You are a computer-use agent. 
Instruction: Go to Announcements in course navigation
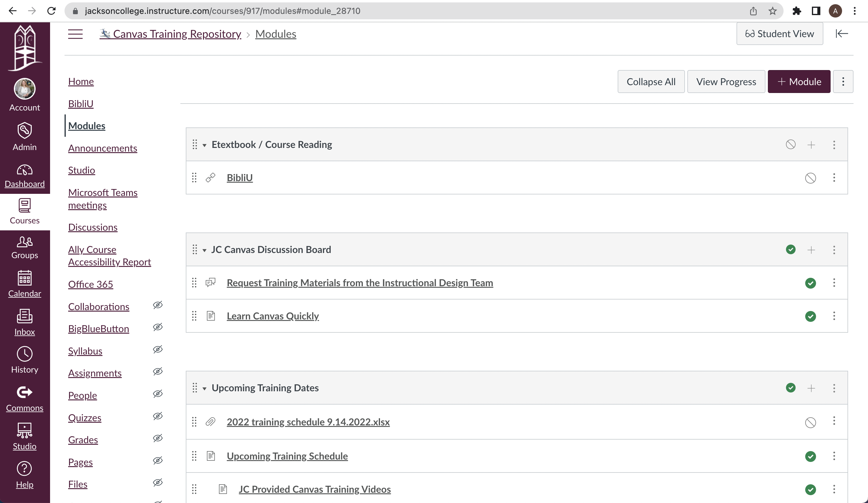click(102, 148)
